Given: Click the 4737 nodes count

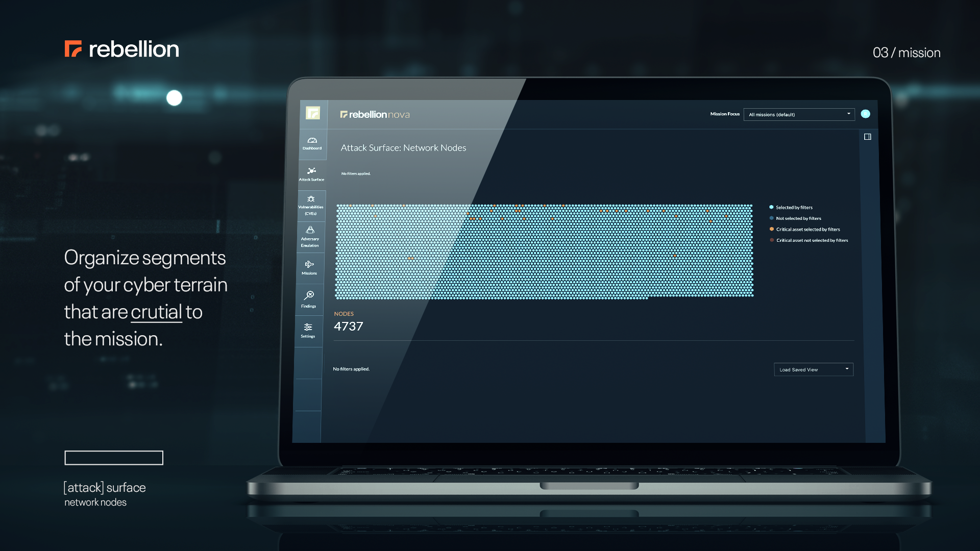Looking at the screenshot, I should click(349, 327).
